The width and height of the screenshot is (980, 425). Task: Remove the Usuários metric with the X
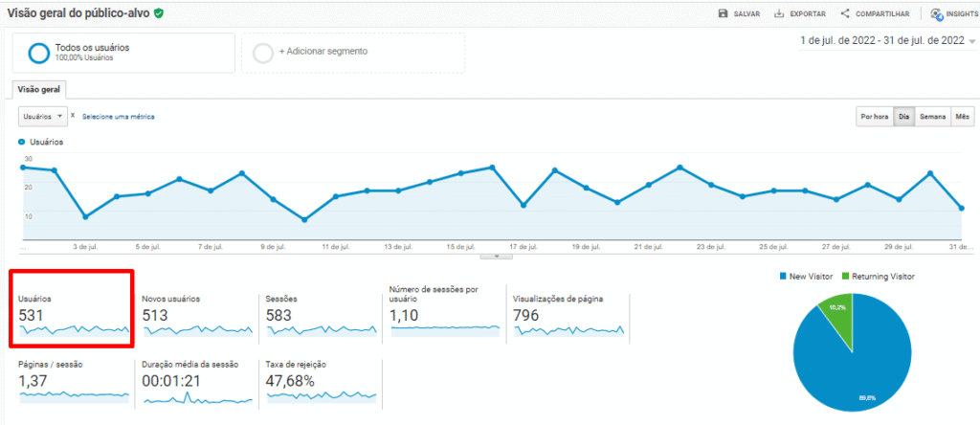[74, 116]
